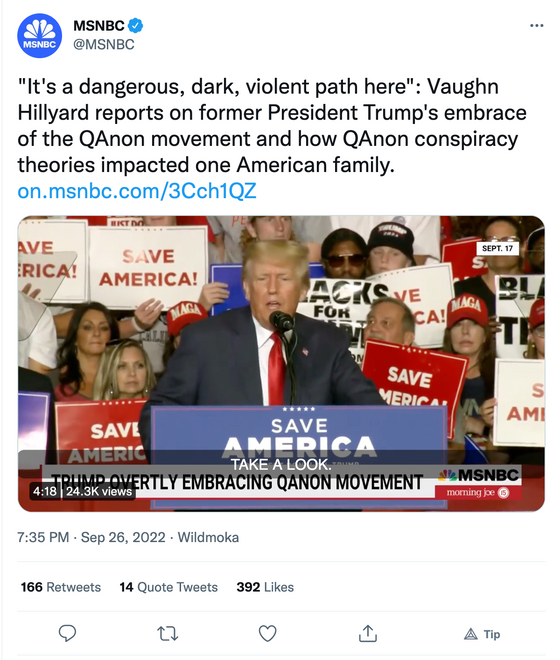This screenshot has width=560, height=660.
Task: Click the @MSNBC handle
Action: pos(104,44)
